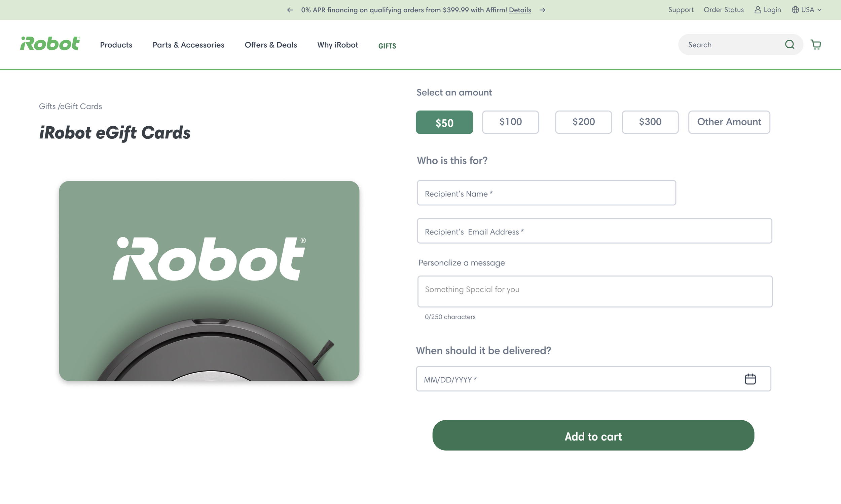Open Parts & Accessories menu

[188, 45]
